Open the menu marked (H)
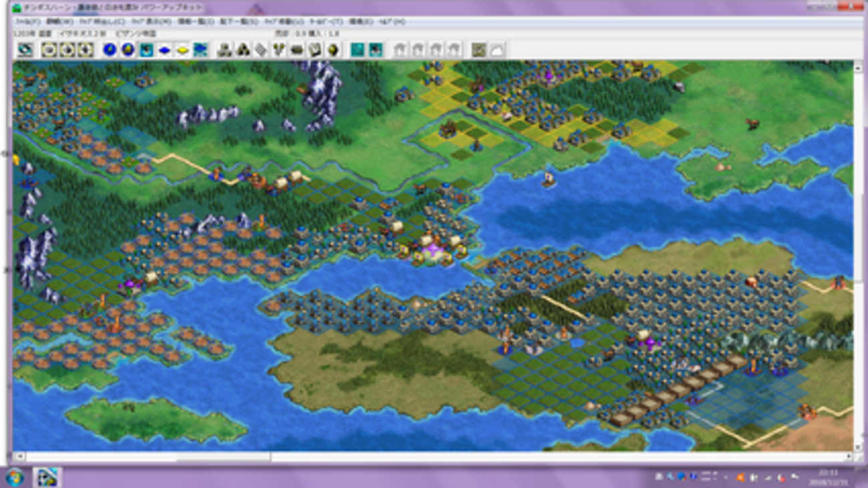Screen dimensions: 868x488 tap(392, 22)
